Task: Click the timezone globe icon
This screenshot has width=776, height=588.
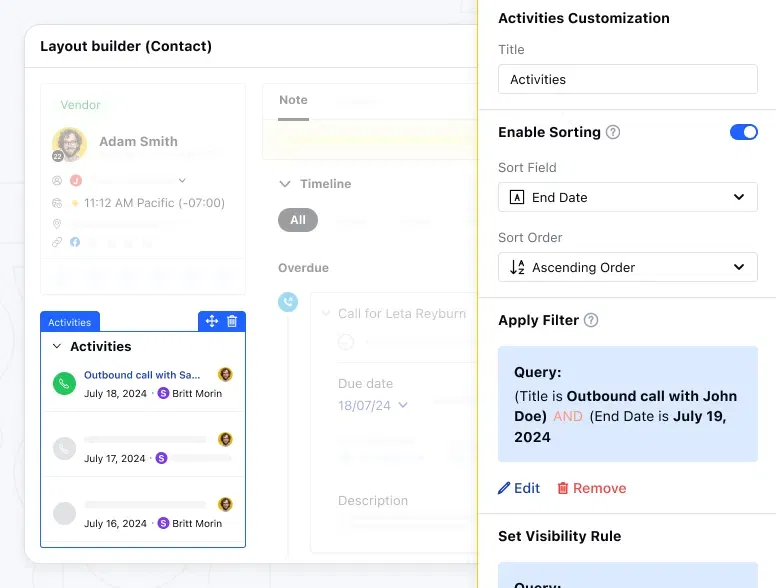Action: (x=57, y=203)
